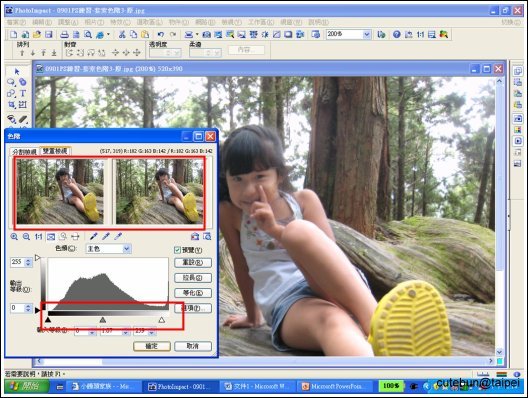This screenshot has width=528, height=398.
Task: Select the Pick arrow tool in the tool panel
Action: [x=17, y=71]
